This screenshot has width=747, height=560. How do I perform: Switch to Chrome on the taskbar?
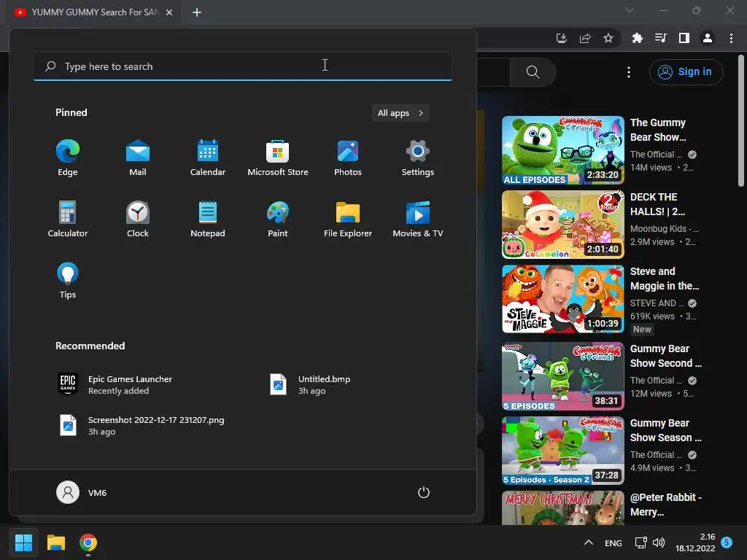click(x=88, y=542)
